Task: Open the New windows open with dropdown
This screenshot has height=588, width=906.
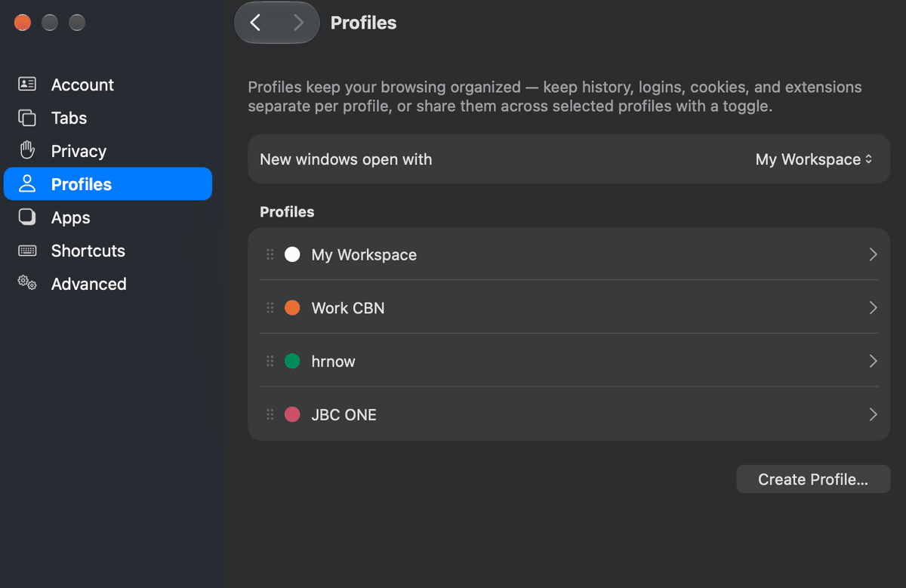Action: 814,159
